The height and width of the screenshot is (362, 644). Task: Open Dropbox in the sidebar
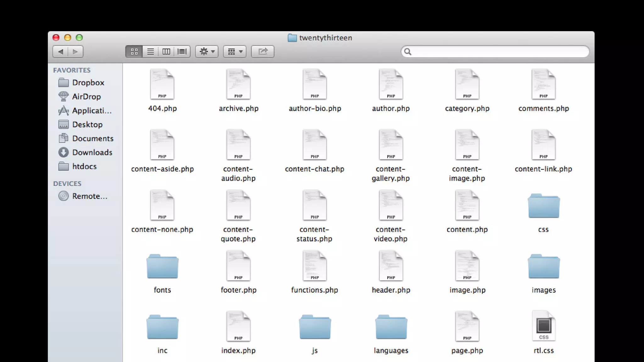88,83
